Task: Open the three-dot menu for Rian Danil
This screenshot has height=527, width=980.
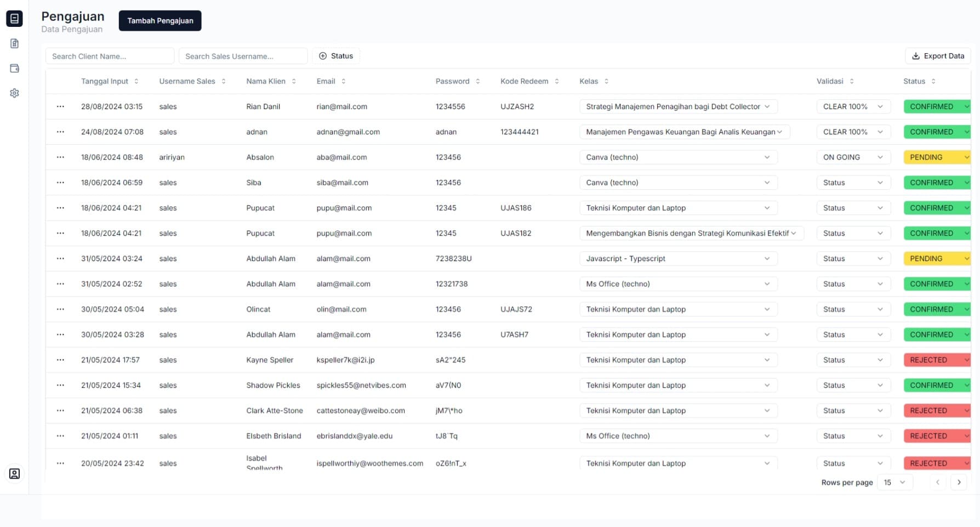Action: (x=60, y=106)
